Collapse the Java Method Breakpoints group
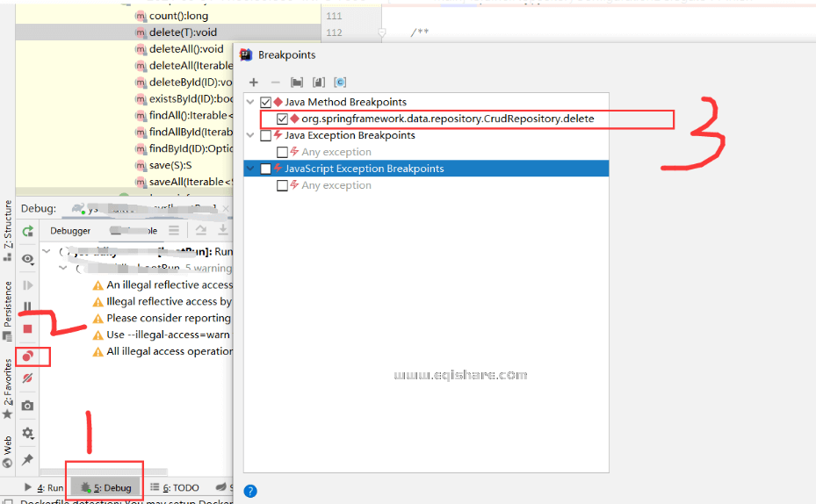This screenshot has height=504, width=816. (250, 103)
